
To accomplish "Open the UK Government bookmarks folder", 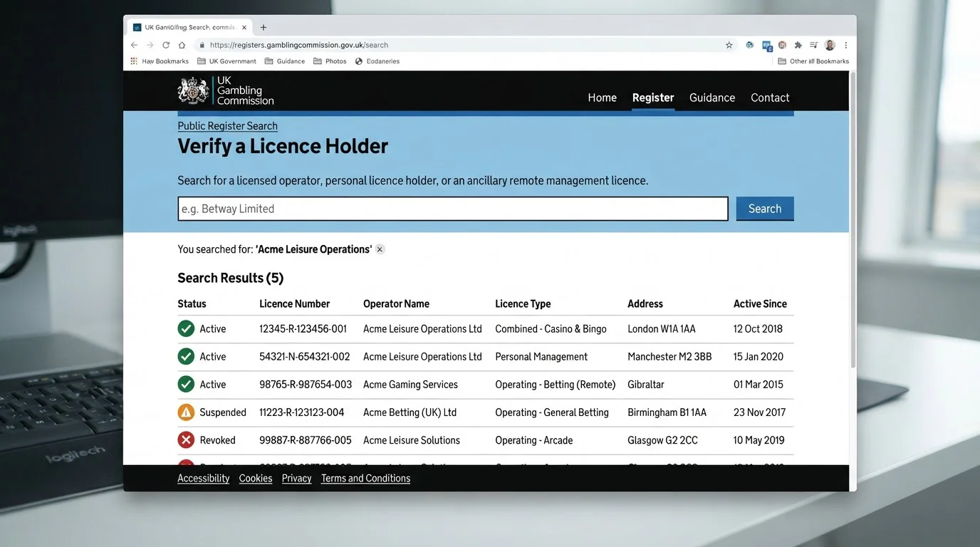I will 226,61.
